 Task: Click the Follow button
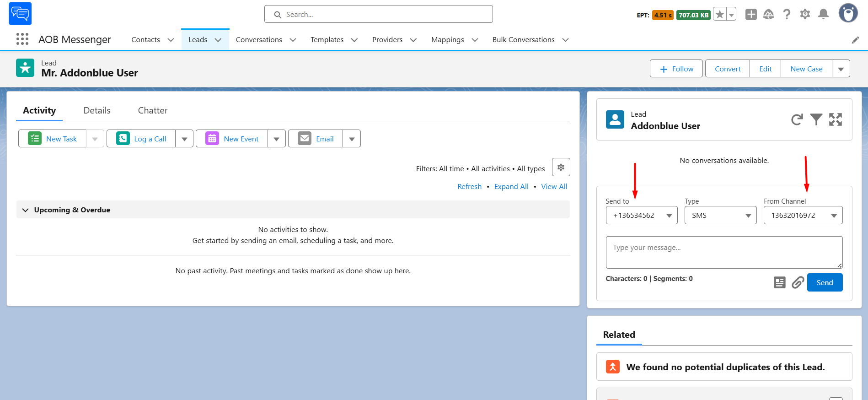click(676, 69)
